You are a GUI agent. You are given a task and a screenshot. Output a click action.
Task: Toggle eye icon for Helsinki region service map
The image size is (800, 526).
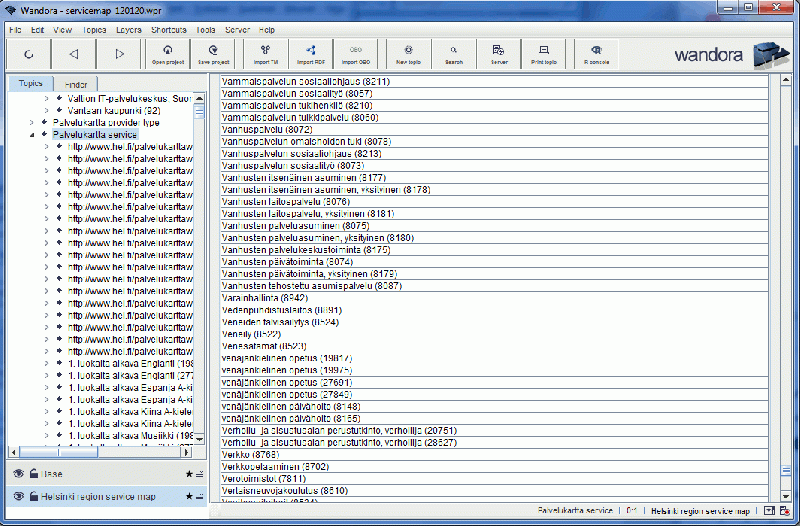(x=18, y=496)
